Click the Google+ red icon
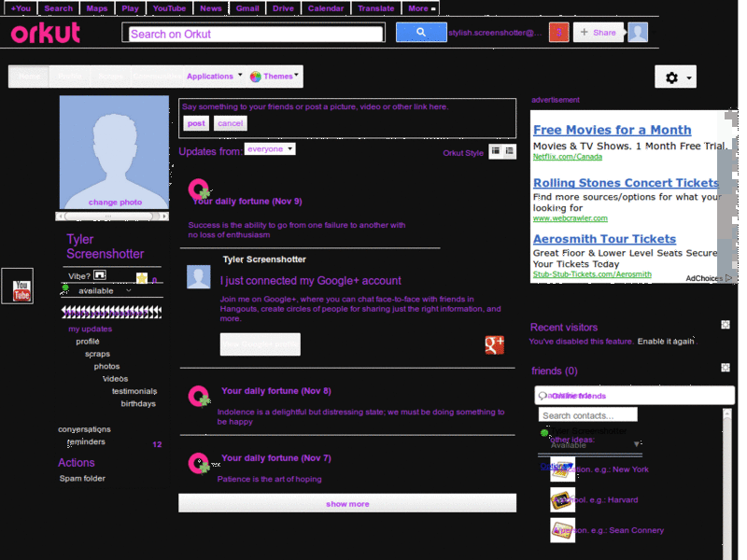 pyautogui.click(x=494, y=344)
